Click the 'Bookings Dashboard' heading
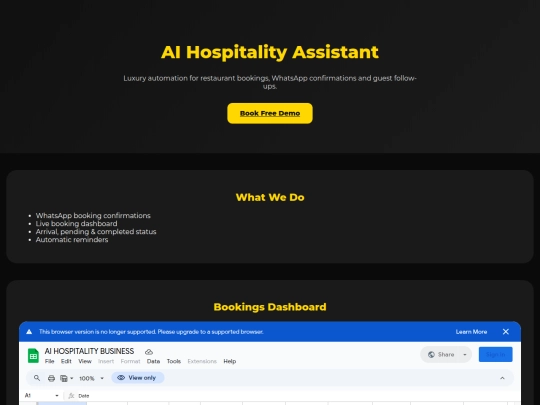540x405 pixels. 270,307
